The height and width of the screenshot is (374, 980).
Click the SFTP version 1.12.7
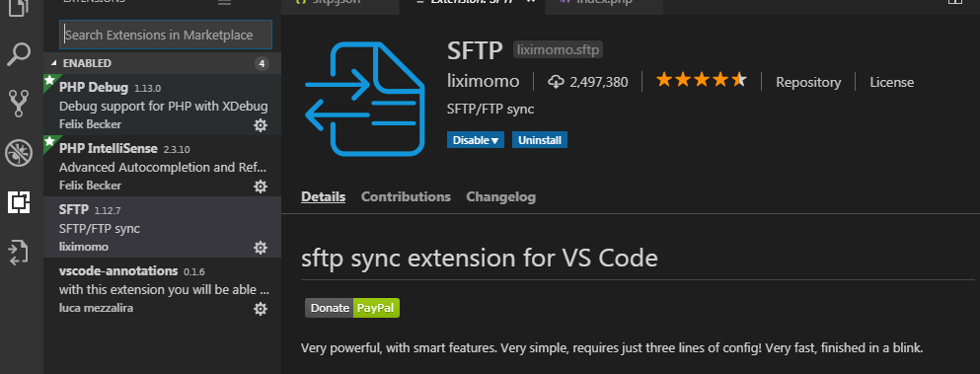tap(108, 210)
